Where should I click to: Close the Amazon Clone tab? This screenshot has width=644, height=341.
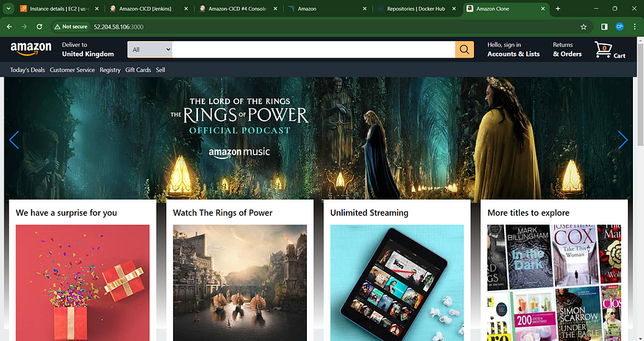(542, 9)
